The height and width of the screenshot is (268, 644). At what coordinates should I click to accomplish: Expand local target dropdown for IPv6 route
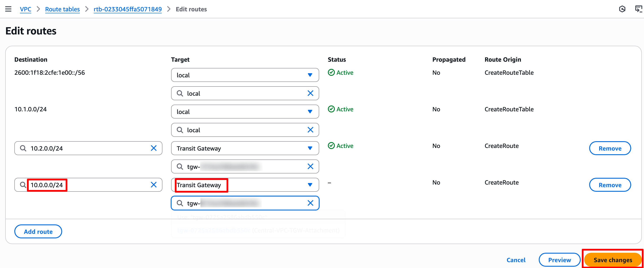coord(245,75)
